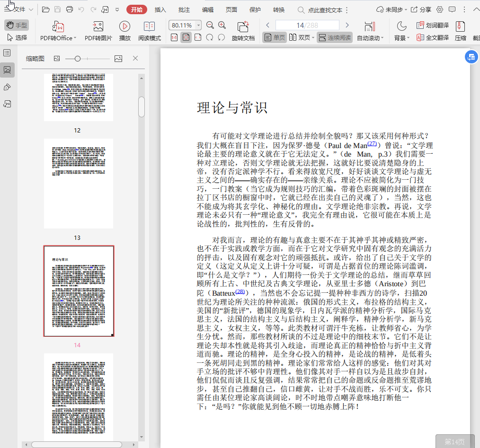The width and height of the screenshot is (480, 448).
Task: Click the thumbnail size slider handle
Action: (x=77, y=58)
